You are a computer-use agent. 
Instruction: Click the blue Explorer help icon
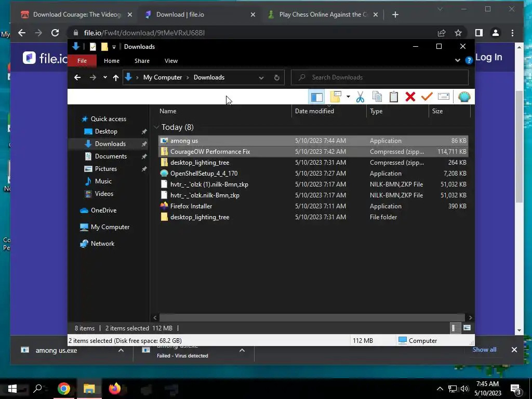point(469,60)
